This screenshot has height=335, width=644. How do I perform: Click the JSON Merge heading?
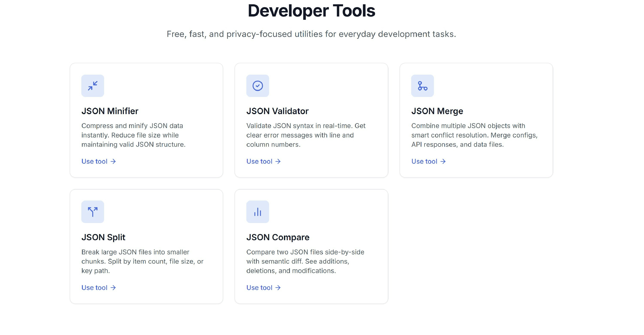[x=437, y=111]
